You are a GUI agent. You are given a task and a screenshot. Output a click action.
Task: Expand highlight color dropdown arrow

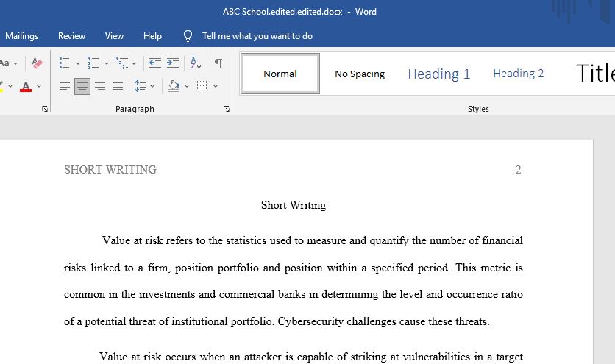click(10, 86)
